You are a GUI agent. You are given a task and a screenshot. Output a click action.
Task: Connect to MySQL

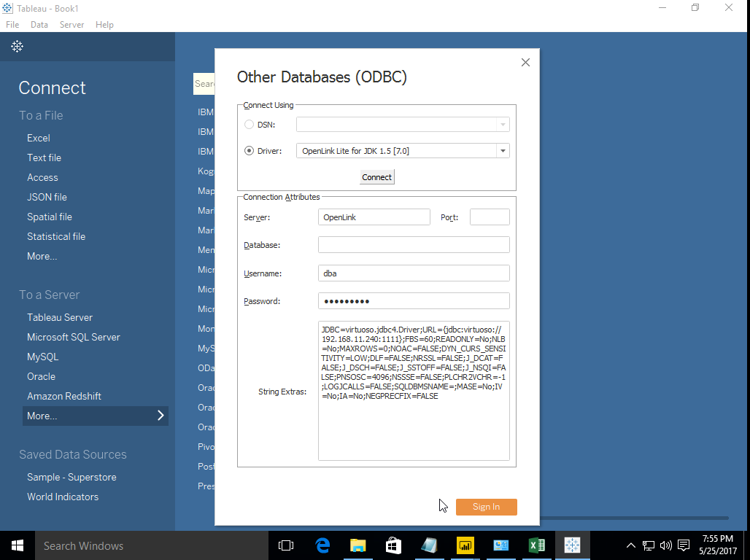[x=42, y=357]
